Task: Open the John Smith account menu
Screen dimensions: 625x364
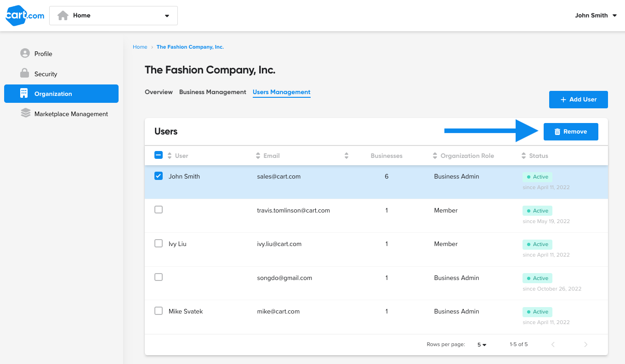Action: 596,16
